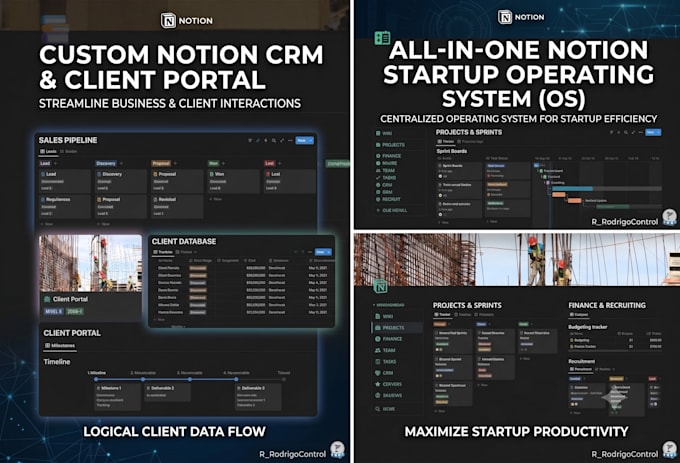The height and width of the screenshot is (463, 680).
Task: Click the construction photo on Client Portal card
Action: pyautogui.click(x=91, y=264)
